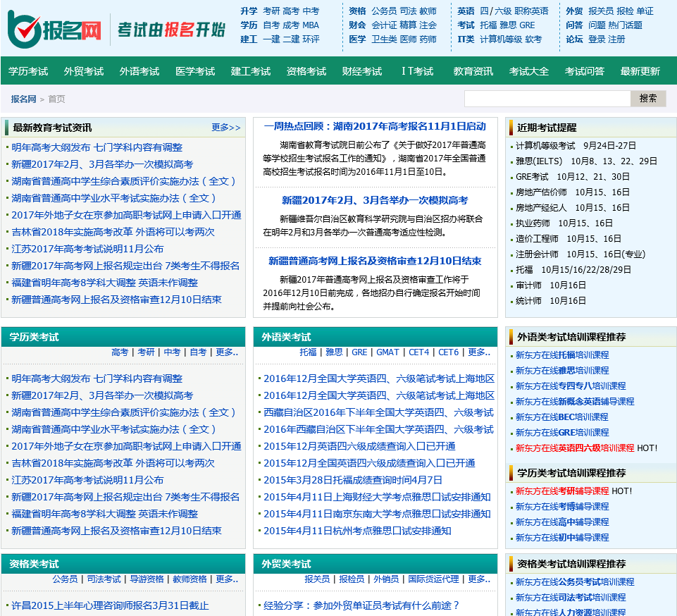The height and width of the screenshot is (616, 677).
Task: Click 报名网 breadcrumb link
Action: 23,99
